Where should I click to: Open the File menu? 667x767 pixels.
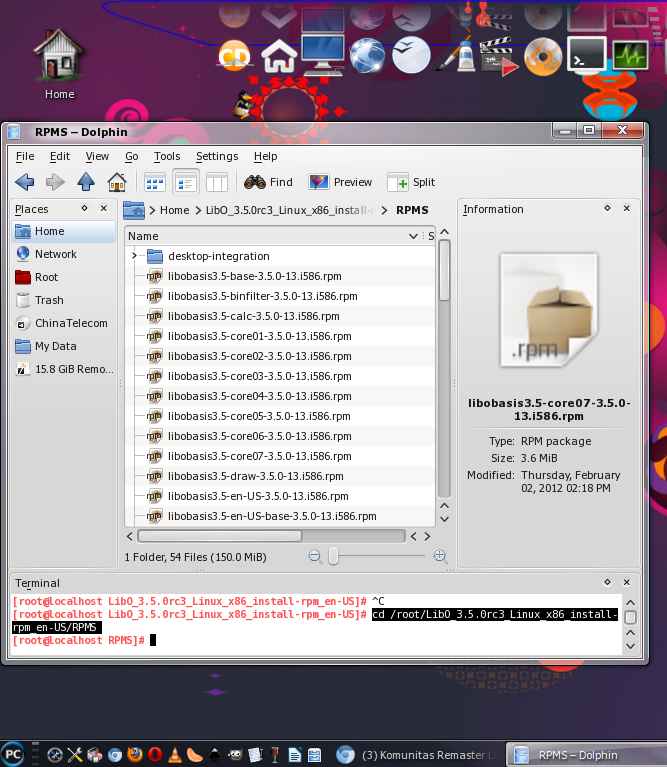tap(25, 156)
